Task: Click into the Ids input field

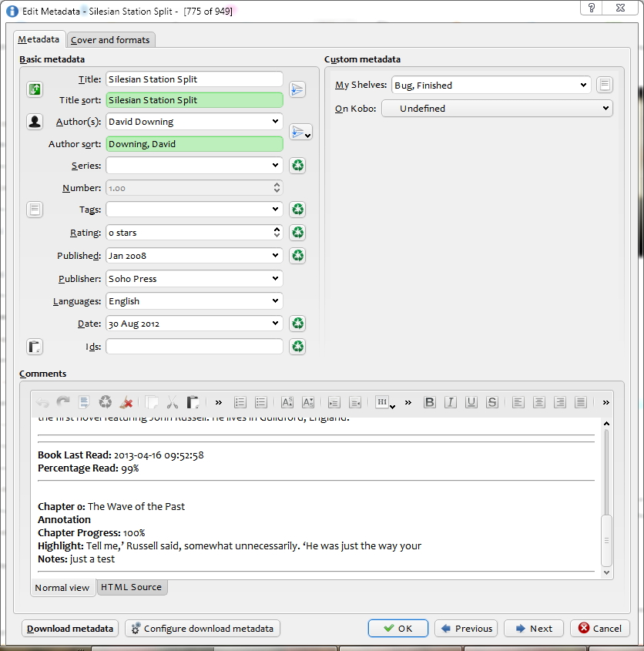Action: coord(194,346)
